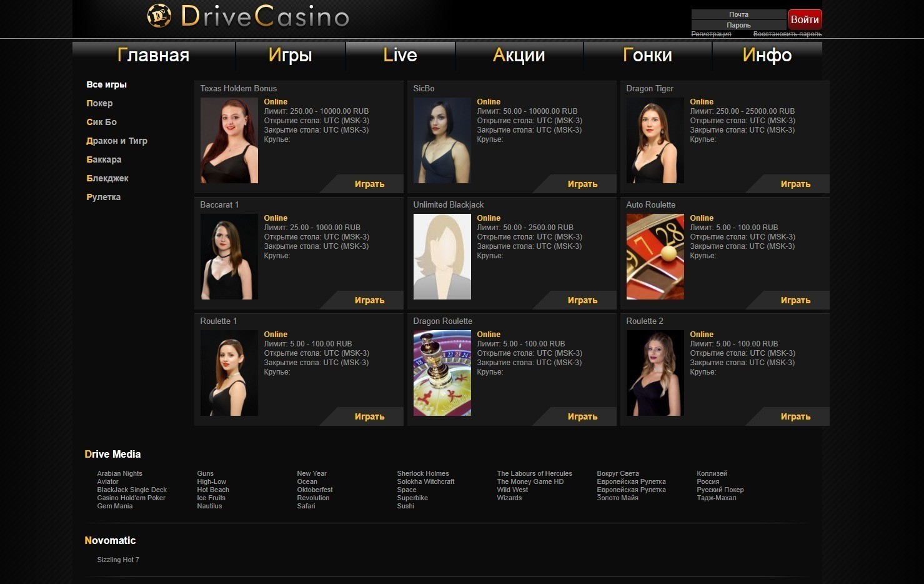
Task: Open Texas Holdem Bonus dealer thumbnail
Action: (229, 140)
